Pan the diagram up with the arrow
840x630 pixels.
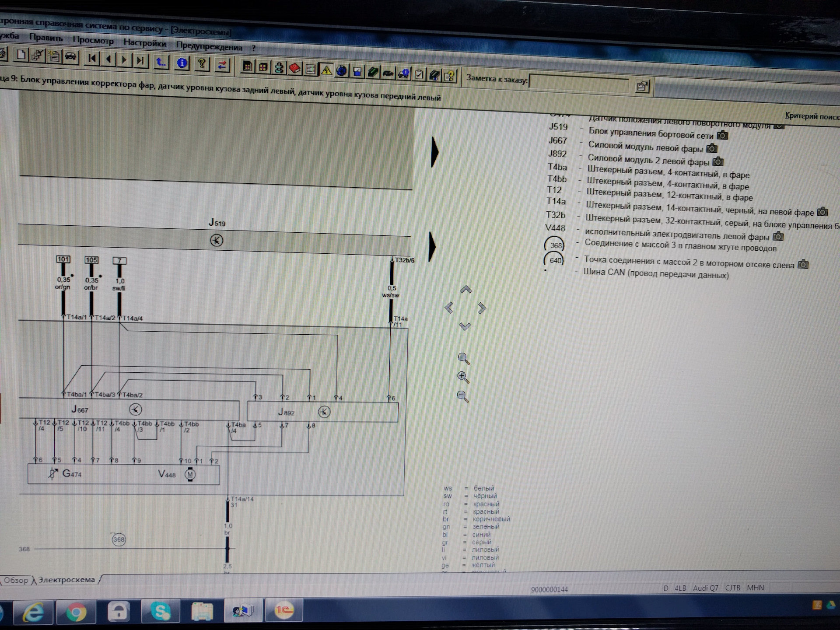click(x=466, y=290)
